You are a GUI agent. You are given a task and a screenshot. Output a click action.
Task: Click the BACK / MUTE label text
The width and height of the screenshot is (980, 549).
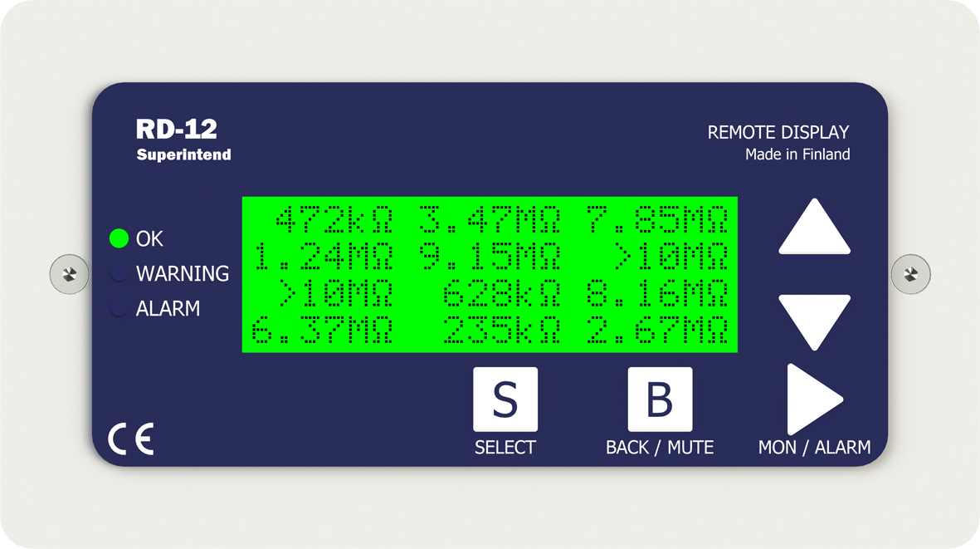point(660,448)
